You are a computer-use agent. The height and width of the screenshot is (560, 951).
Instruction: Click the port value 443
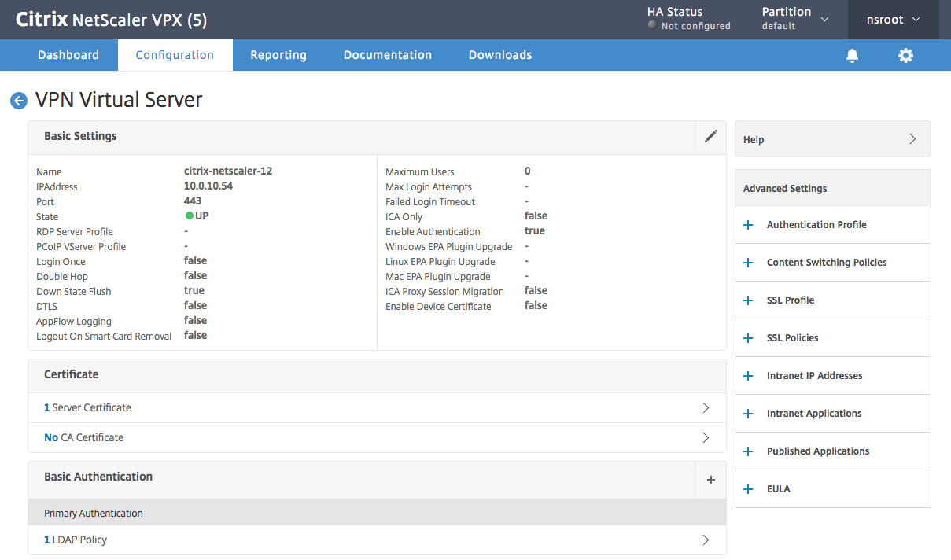click(193, 201)
